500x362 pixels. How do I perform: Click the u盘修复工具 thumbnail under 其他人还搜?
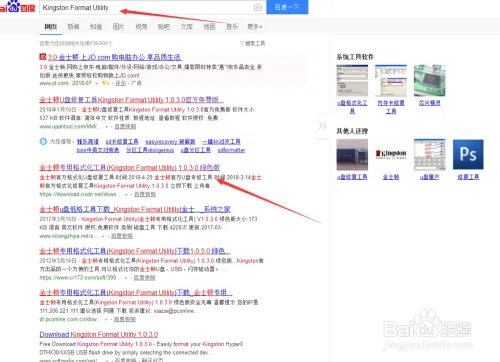352,155
